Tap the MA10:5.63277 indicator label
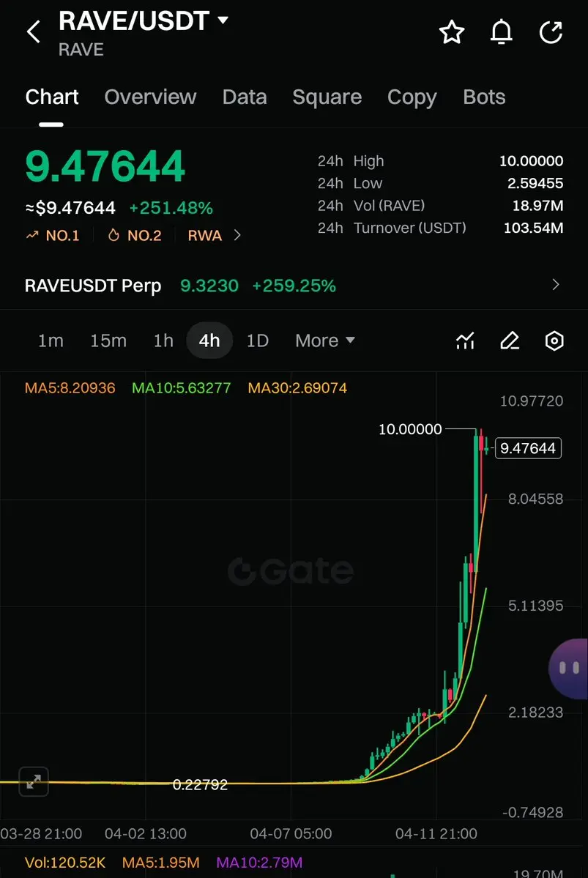Screen dimensions: 588x878 182,387
